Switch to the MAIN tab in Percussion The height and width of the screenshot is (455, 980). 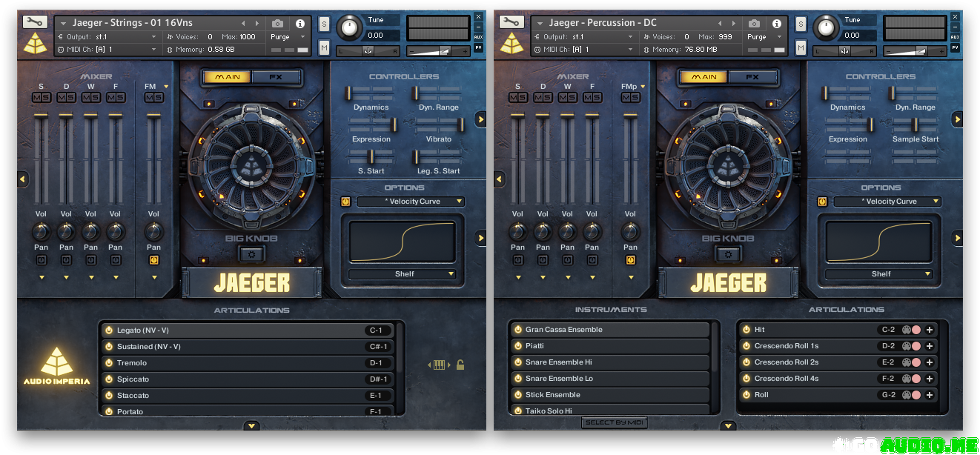coord(704,77)
